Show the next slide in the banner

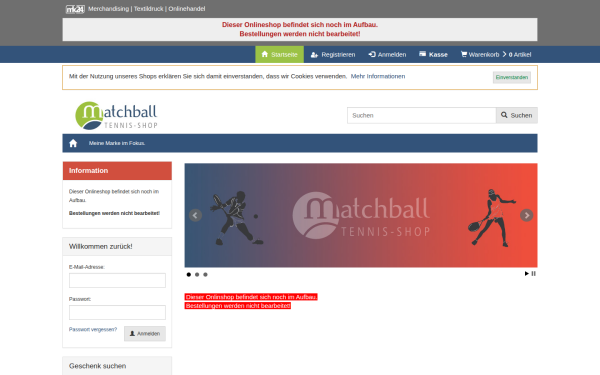click(527, 215)
